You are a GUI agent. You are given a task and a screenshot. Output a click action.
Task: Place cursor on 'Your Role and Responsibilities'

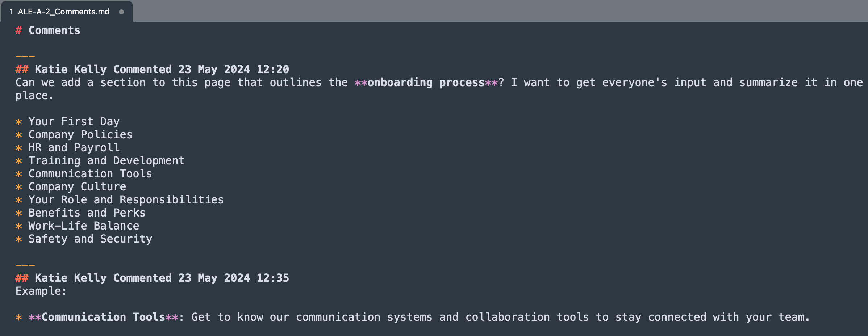click(x=126, y=200)
